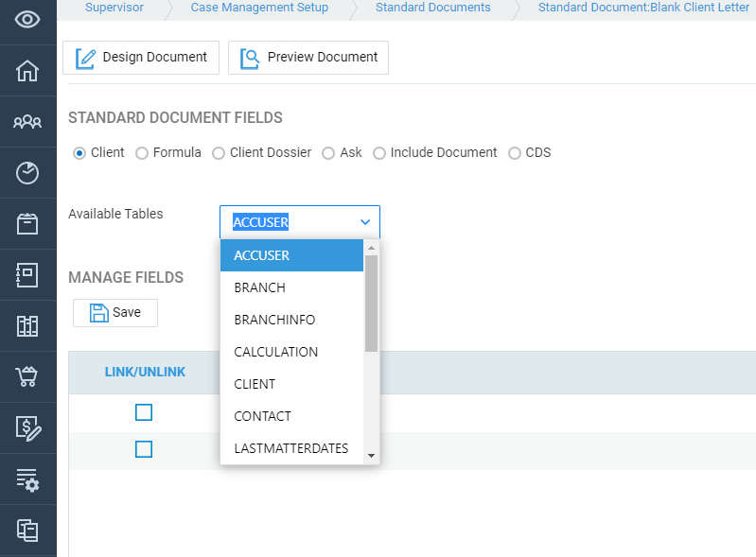Choose LASTMATTERDATES in the table list

291,448
